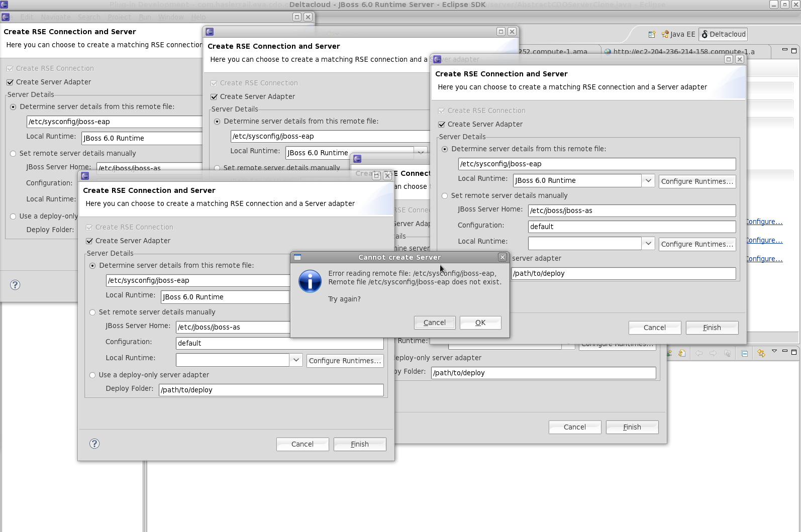Close the Cannot create Server dialog with X

point(503,257)
